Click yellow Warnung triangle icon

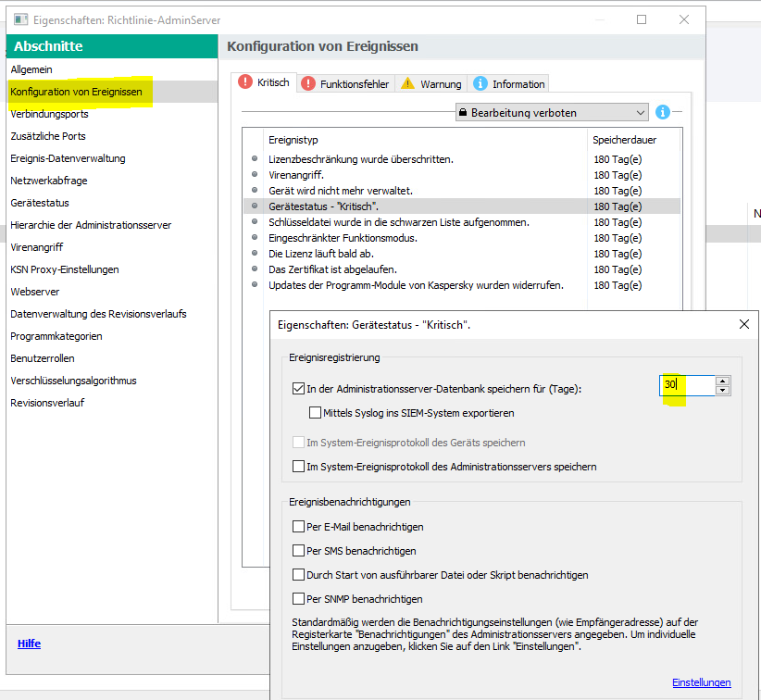[407, 83]
